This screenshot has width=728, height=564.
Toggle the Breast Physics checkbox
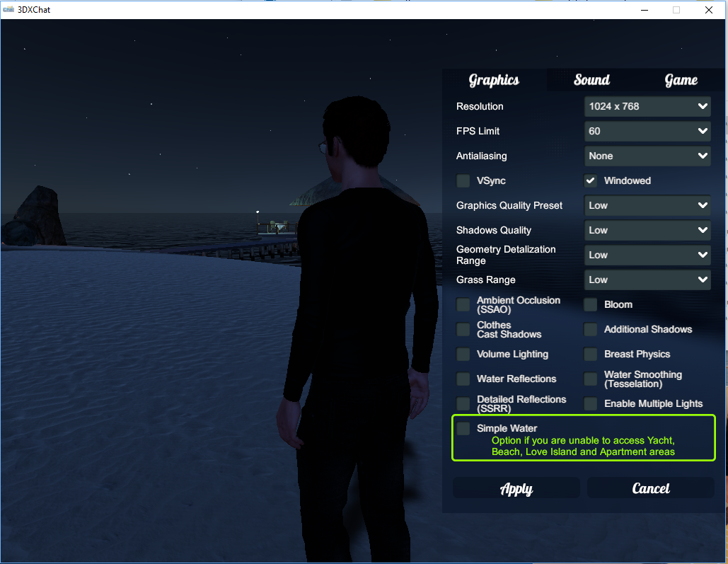[590, 354]
